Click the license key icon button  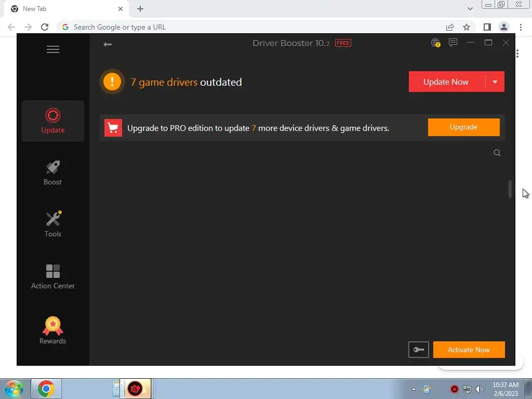(419, 350)
